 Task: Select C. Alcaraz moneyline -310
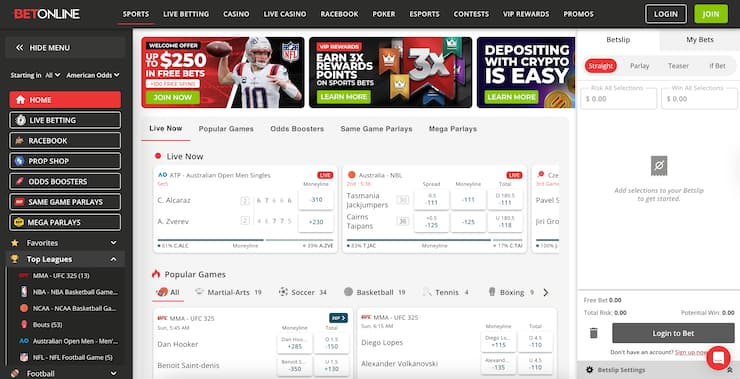point(316,200)
